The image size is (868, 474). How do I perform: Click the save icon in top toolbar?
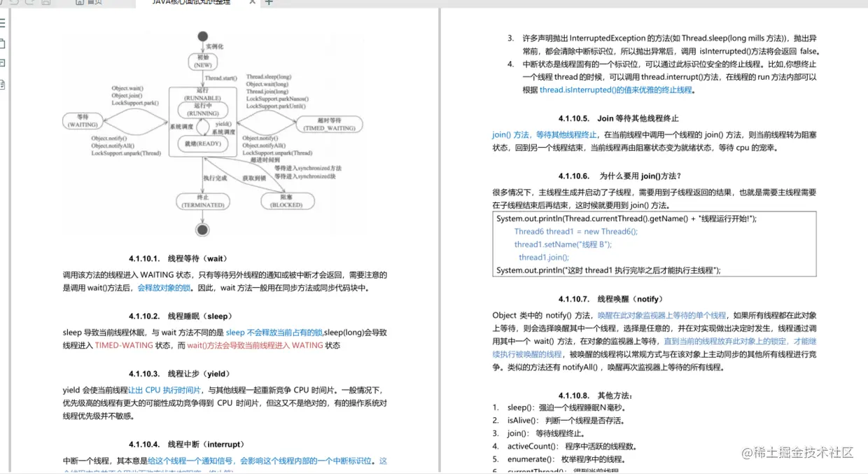pyautogui.click(x=45, y=2)
